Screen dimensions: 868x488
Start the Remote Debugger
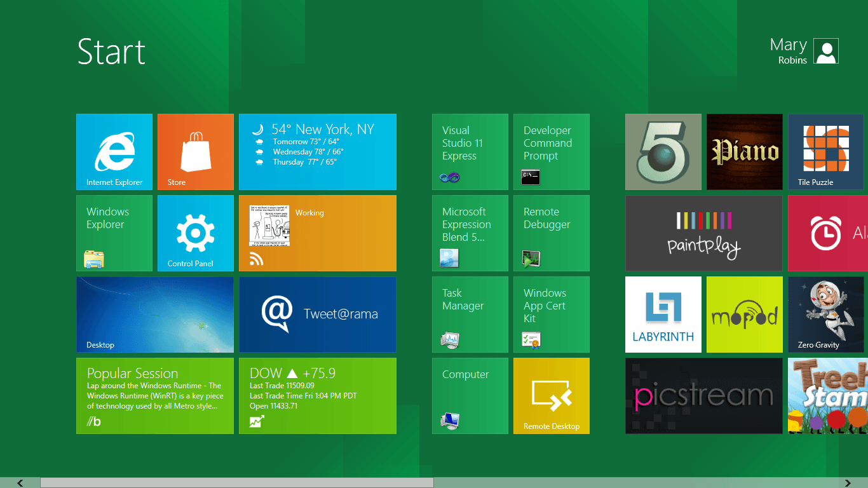[551, 233]
